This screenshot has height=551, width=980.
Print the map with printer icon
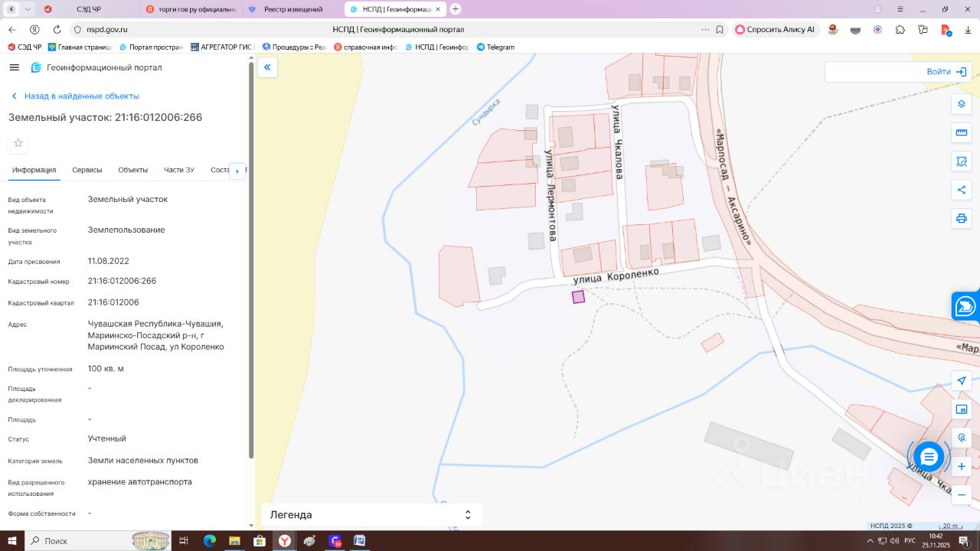click(962, 218)
